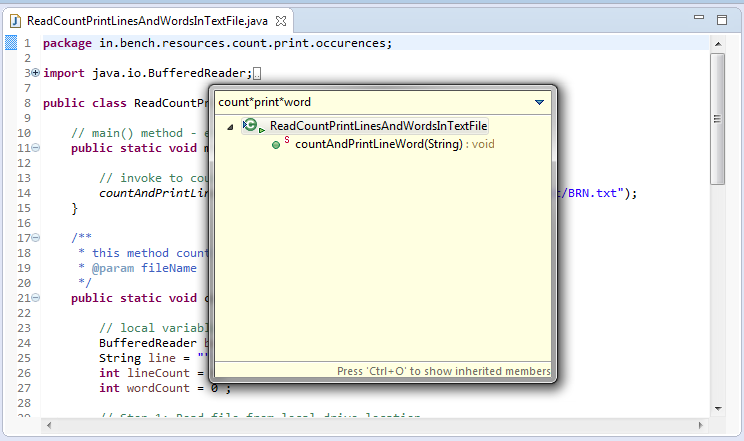Switch to ReadCountPrintLinesAndWordsInTextFile.java editor tab
Image resolution: width=744 pixels, height=441 pixels.
click(148, 20)
